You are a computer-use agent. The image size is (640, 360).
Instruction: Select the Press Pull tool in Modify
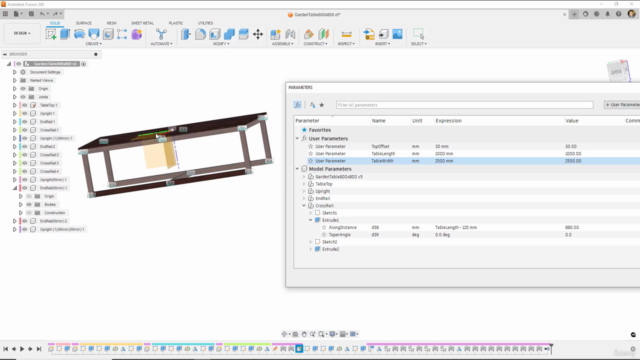tap(186, 34)
